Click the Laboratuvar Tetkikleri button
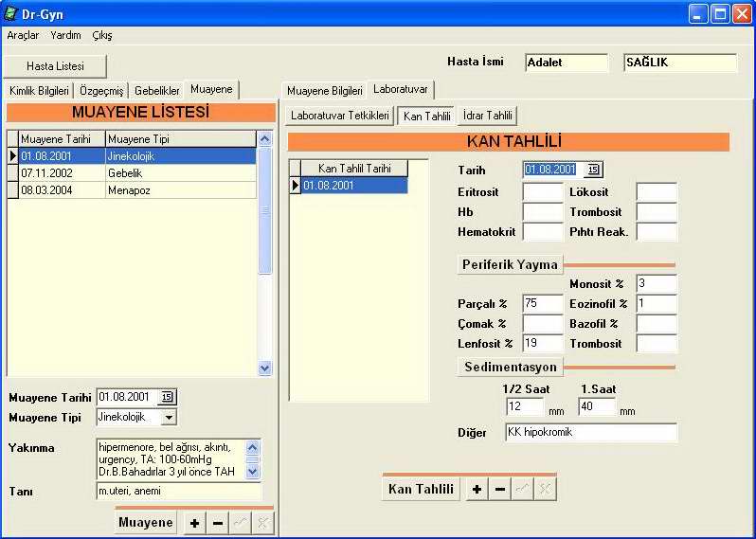 [339, 116]
